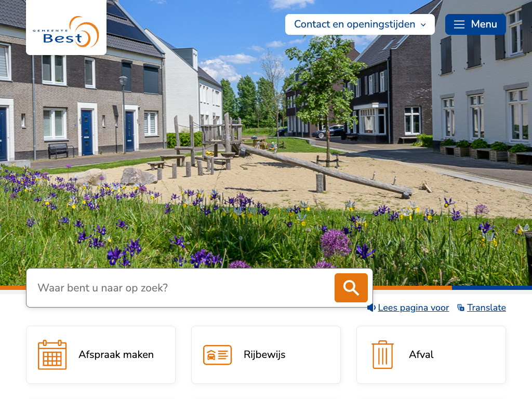The width and height of the screenshot is (532, 399).
Task: Click the calendar icon for Afspraak maken
Action: [x=52, y=355]
